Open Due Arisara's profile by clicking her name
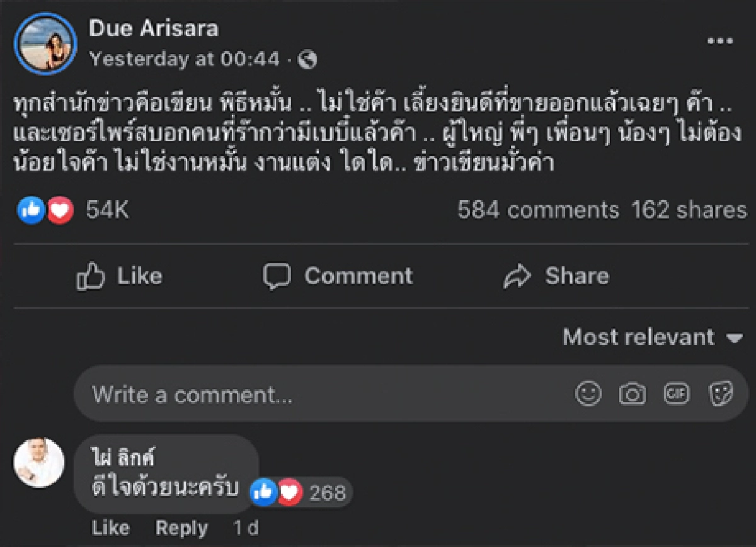 point(153,28)
